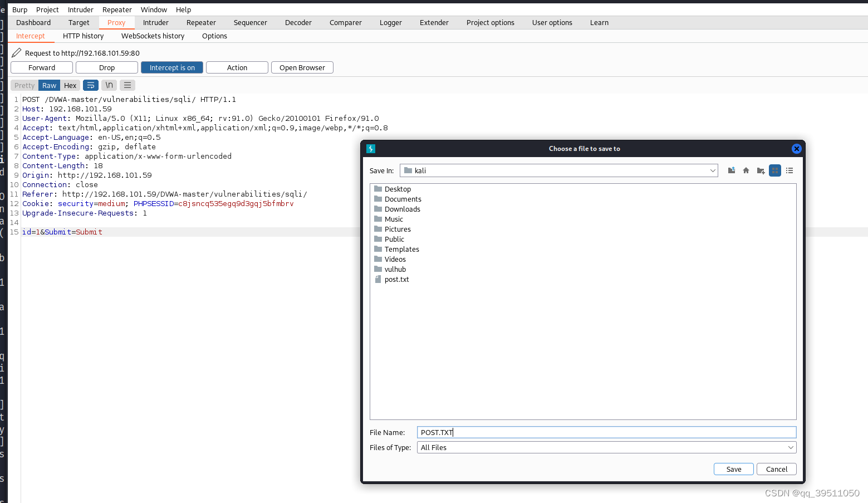
Task: Click the Cancel button in dialog
Action: (x=776, y=469)
